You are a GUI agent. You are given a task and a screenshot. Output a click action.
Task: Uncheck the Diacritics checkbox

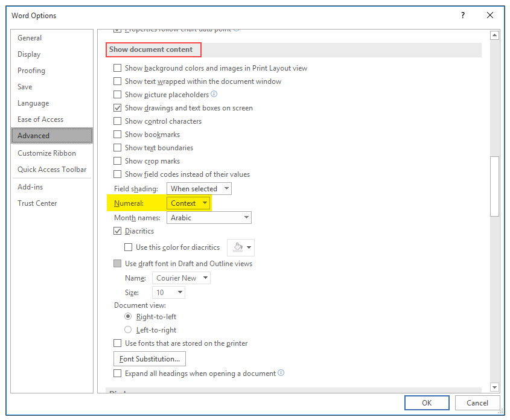(x=117, y=231)
